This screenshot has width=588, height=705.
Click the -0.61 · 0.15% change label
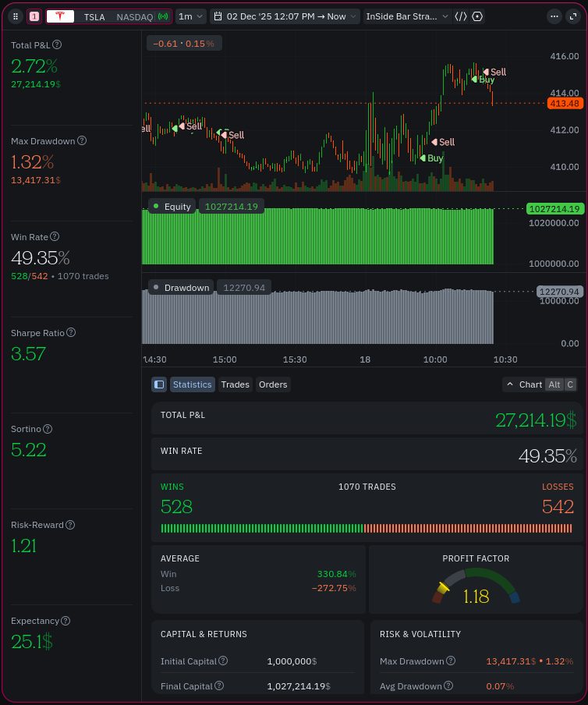[184, 44]
